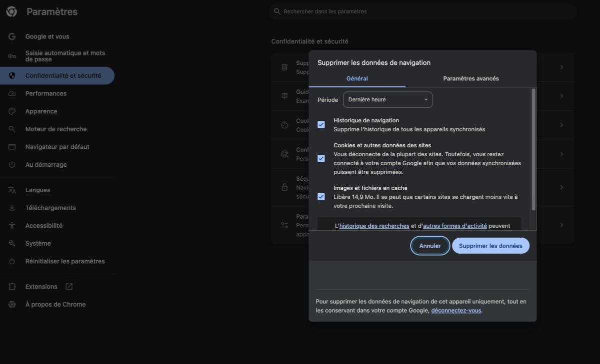Open the Google et vous section icon
Image resolution: width=600 pixels, height=364 pixels.
[11, 36]
